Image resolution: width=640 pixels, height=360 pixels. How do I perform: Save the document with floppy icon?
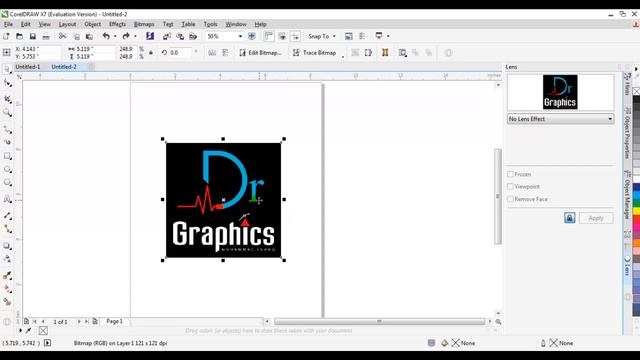[33, 36]
